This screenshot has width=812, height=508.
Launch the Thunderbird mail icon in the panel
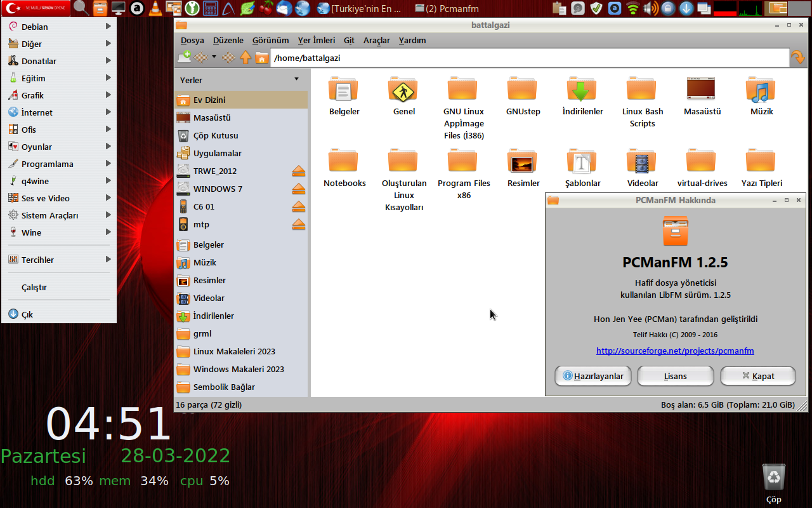click(x=284, y=8)
